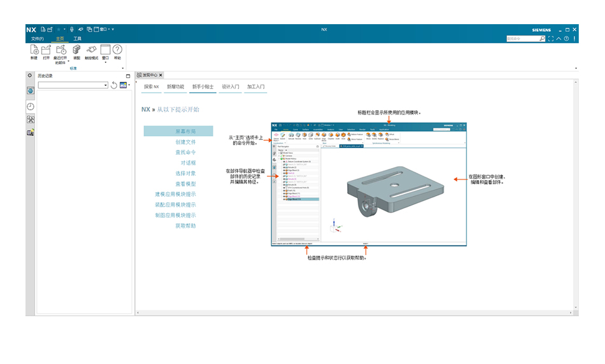Expand the 窗口 dropdown in ribbon

105,62
